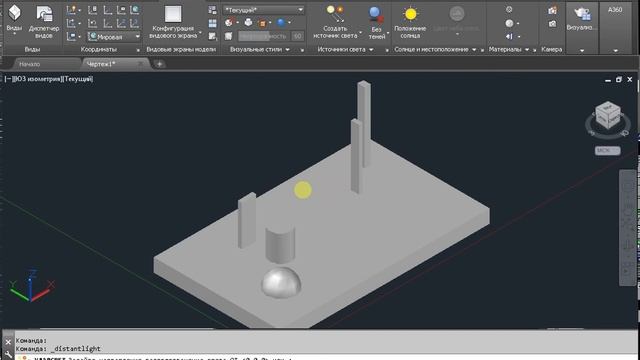Click the _distantlight command history line
This screenshot has height=360, width=640.
(58, 349)
